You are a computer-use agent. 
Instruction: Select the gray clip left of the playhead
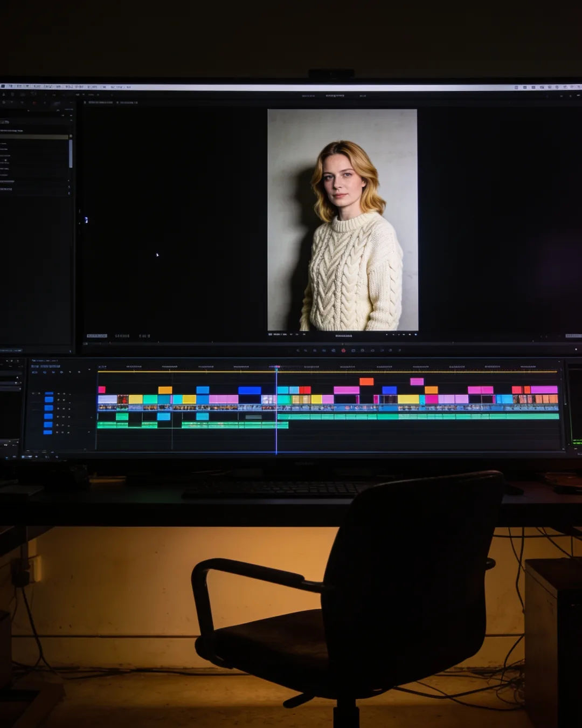point(253,417)
